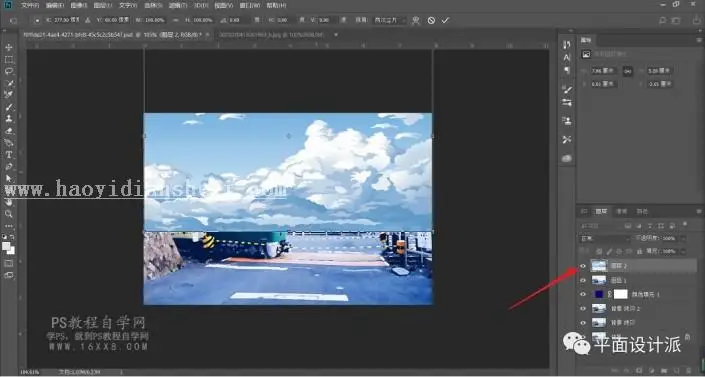
Task: Select the Eyedropper tool in toolbar
Action: coord(9,83)
